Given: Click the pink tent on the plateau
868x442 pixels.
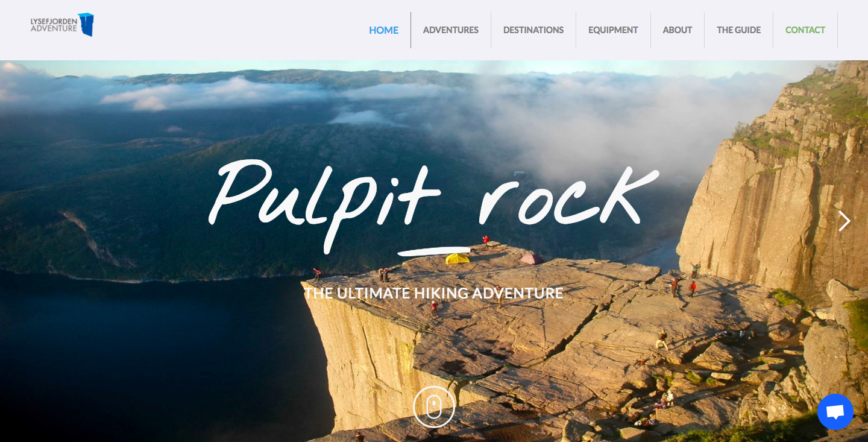Looking at the screenshot, I should coord(530,259).
